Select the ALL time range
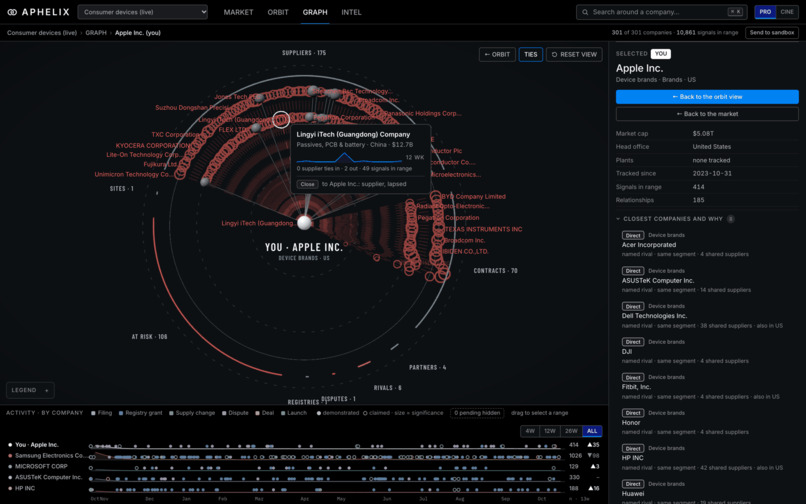The image size is (806, 504). tap(592, 431)
